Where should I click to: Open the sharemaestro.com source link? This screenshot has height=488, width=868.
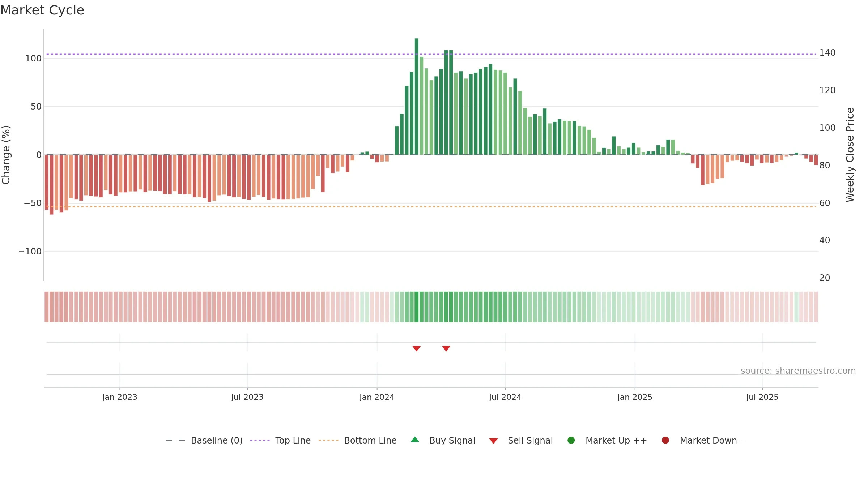click(798, 371)
